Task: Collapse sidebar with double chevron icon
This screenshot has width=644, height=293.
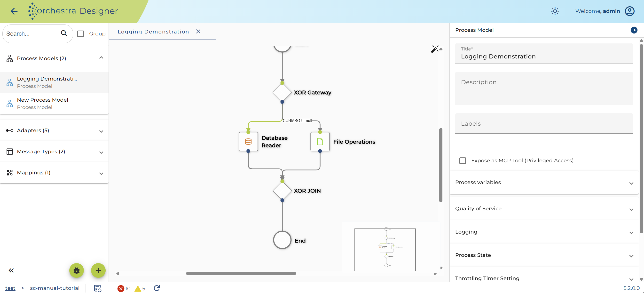Action: pos(11,270)
